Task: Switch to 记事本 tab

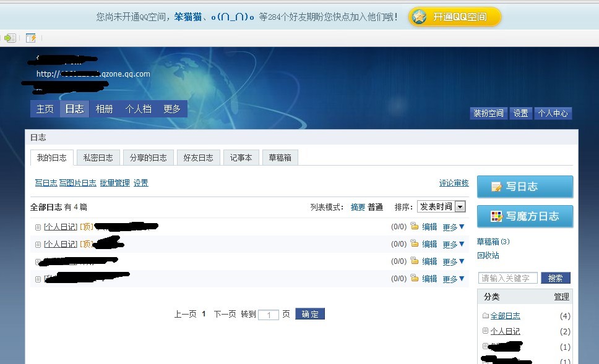Action: click(241, 158)
